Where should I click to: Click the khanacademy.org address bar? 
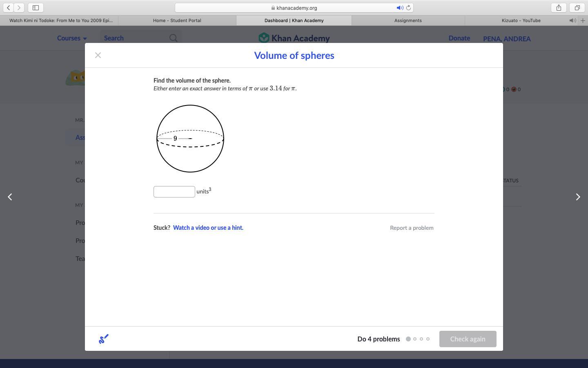[294, 8]
